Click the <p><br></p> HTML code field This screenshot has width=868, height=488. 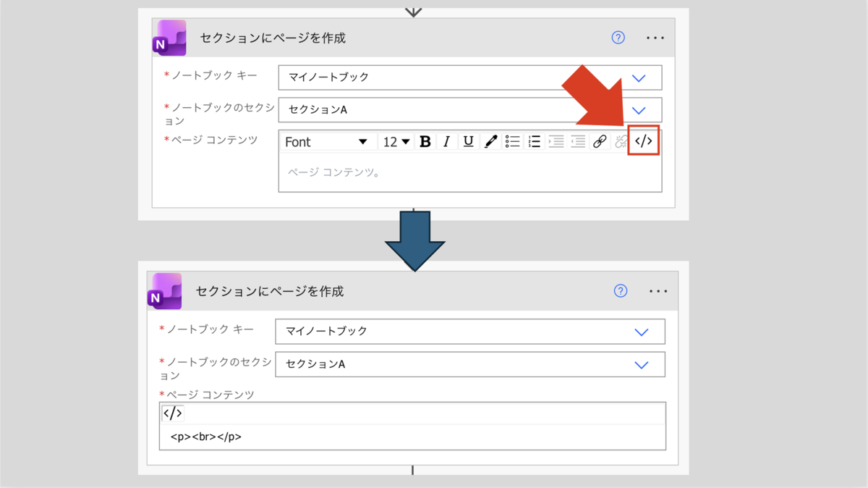pos(412,437)
